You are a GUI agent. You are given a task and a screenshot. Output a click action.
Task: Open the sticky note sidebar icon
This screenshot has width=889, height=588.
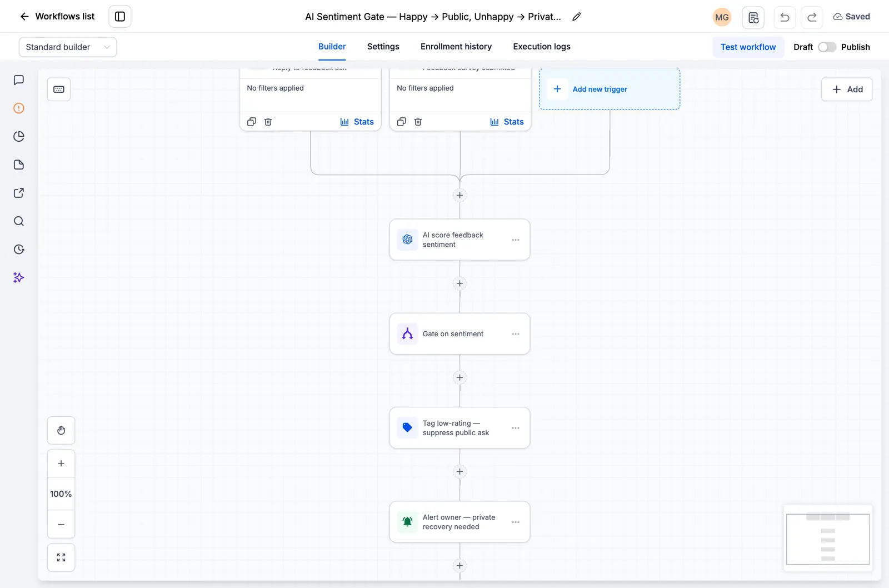point(19,165)
